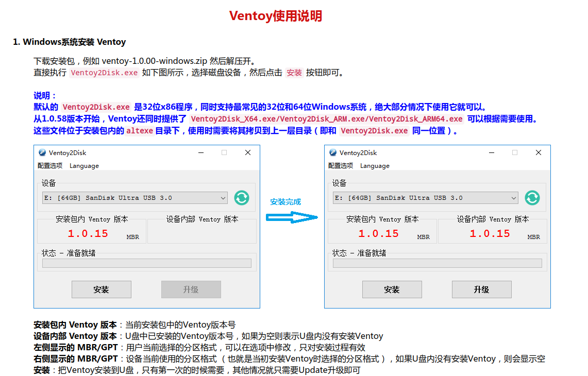The image size is (588, 376).
Task: Open device dropdown in left Ventoy2Disk window
Action: pos(135,198)
